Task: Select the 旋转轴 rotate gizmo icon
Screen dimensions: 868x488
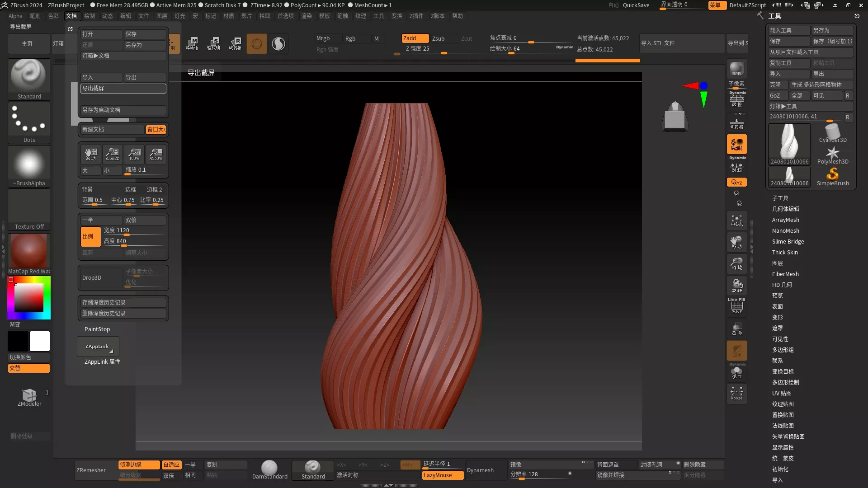Action: point(235,43)
